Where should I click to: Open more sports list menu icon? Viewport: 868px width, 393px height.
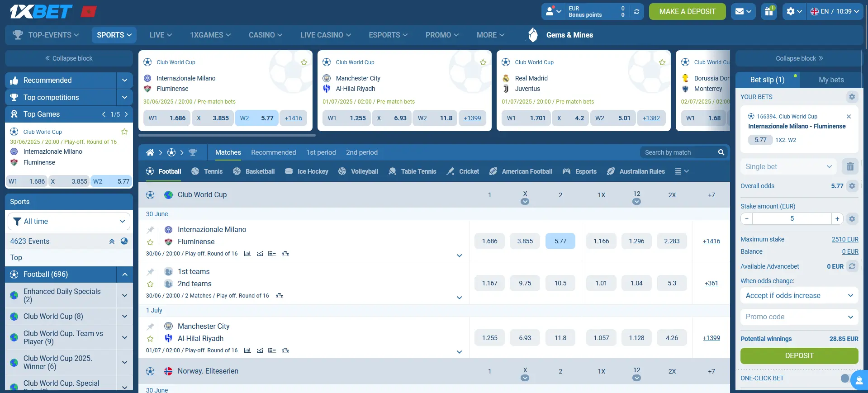[682, 171]
